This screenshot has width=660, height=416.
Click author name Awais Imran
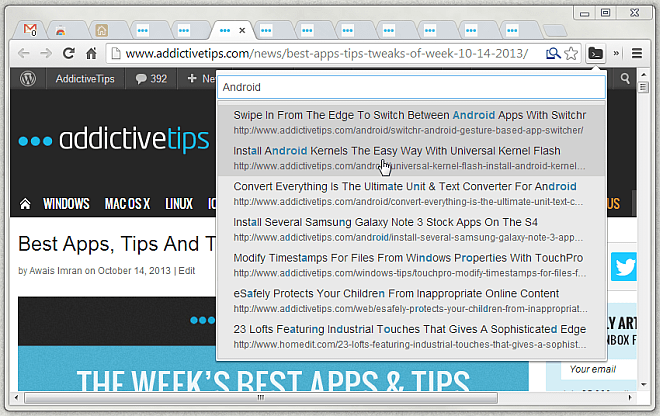click(x=56, y=271)
